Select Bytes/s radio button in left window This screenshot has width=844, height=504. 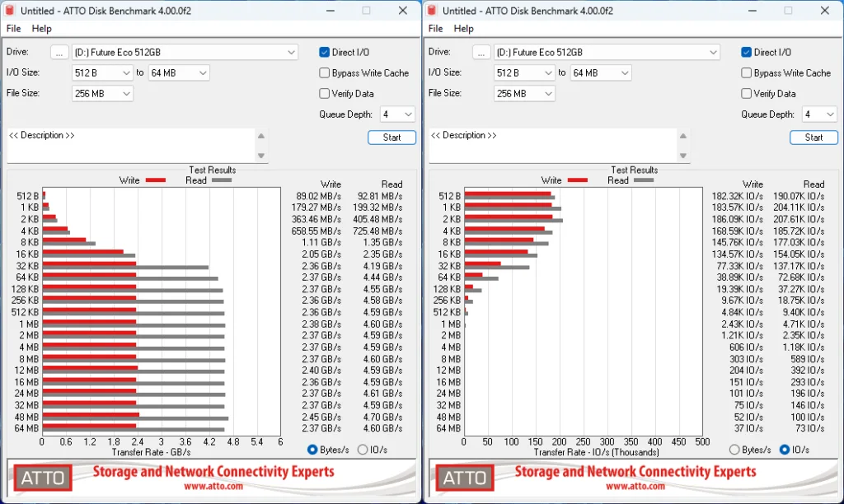[x=312, y=449]
